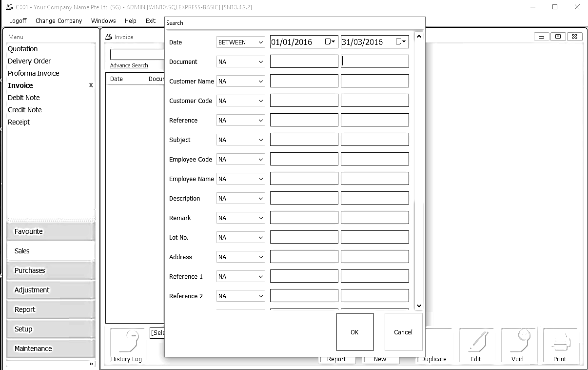
Task: Expand the Employee Code condition dropdown
Action: 261,160
